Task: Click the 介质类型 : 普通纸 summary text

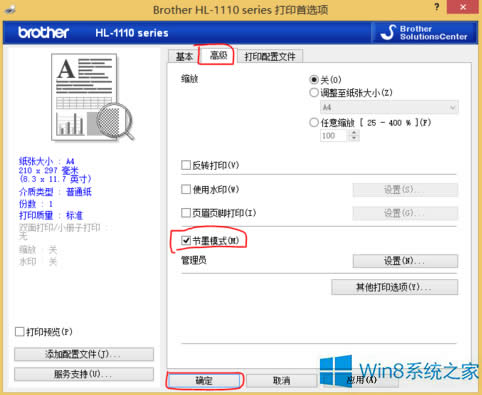Action: tap(55, 192)
